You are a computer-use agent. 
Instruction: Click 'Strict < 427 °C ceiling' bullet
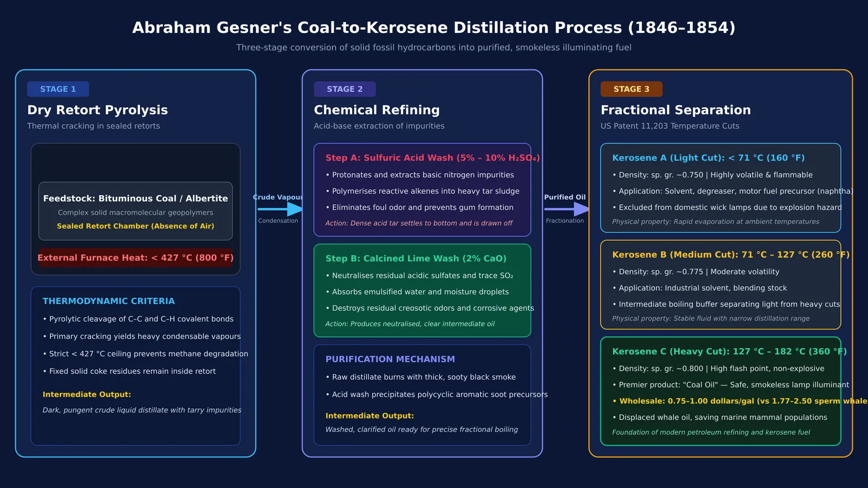click(x=145, y=354)
